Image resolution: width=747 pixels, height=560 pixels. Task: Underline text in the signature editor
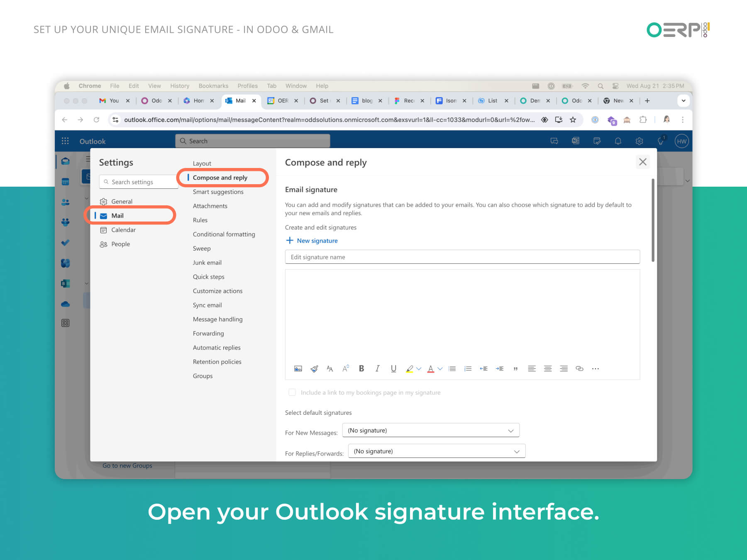click(393, 368)
